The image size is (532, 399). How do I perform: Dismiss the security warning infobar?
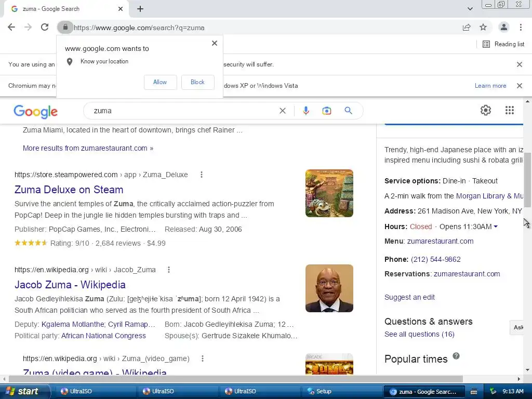point(519,64)
